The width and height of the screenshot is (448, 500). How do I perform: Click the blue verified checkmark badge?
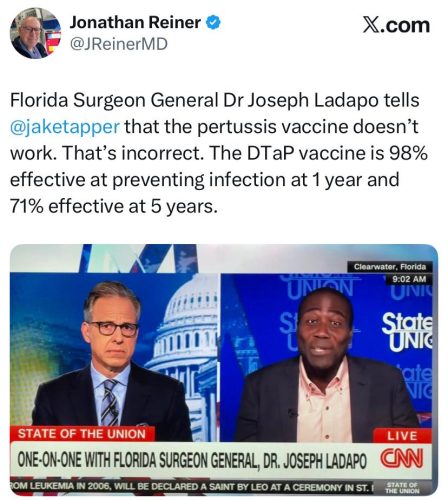tap(213, 23)
